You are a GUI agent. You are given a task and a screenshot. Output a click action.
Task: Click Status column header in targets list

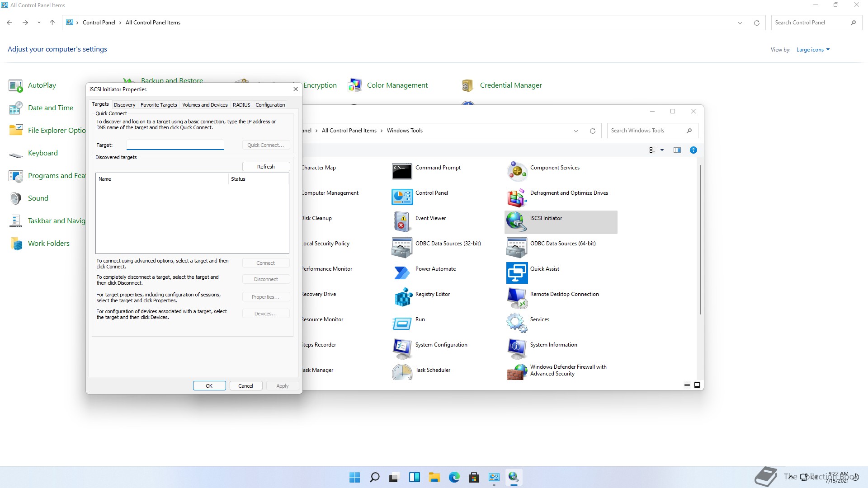(258, 179)
